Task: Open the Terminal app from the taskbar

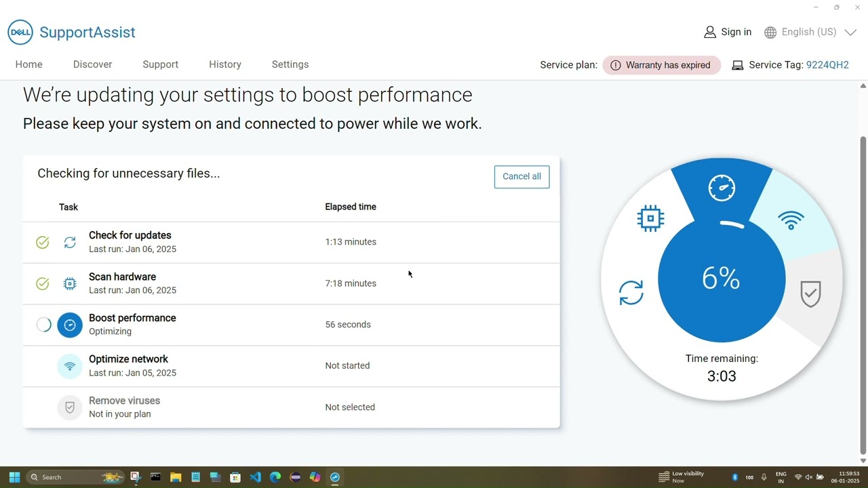Action: point(155,477)
